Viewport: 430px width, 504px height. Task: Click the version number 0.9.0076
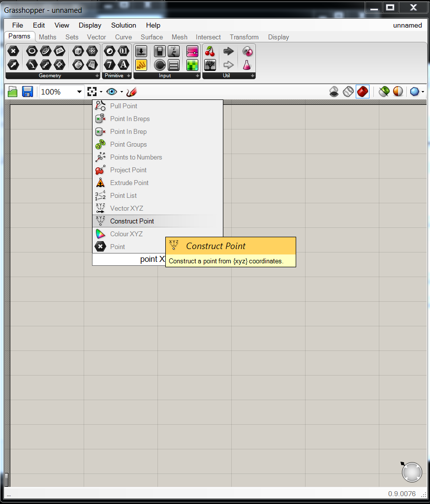402,494
